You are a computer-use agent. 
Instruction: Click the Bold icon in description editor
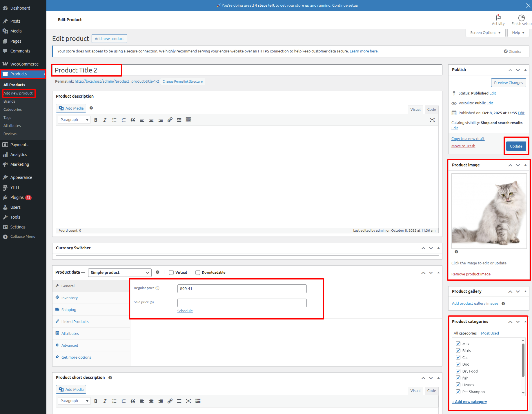pyautogui.click(x=96, y=120)
